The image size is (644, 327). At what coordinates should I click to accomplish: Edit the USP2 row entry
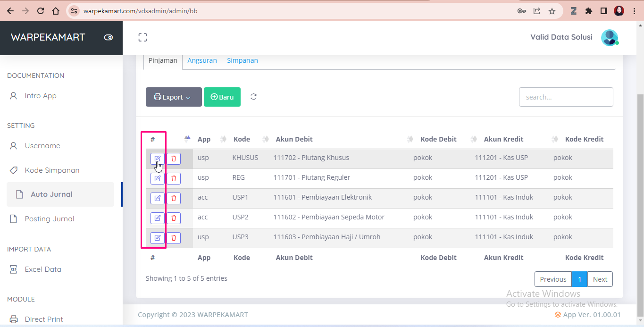[x=158, y=218]
